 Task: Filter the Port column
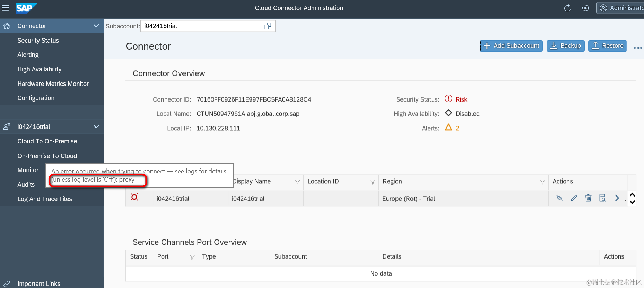point(192,257)
